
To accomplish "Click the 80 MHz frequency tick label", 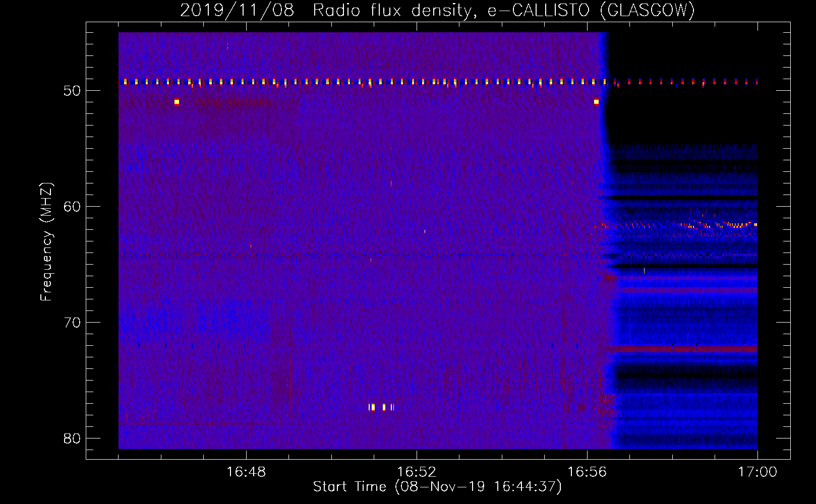I will (x=73, y=438).
